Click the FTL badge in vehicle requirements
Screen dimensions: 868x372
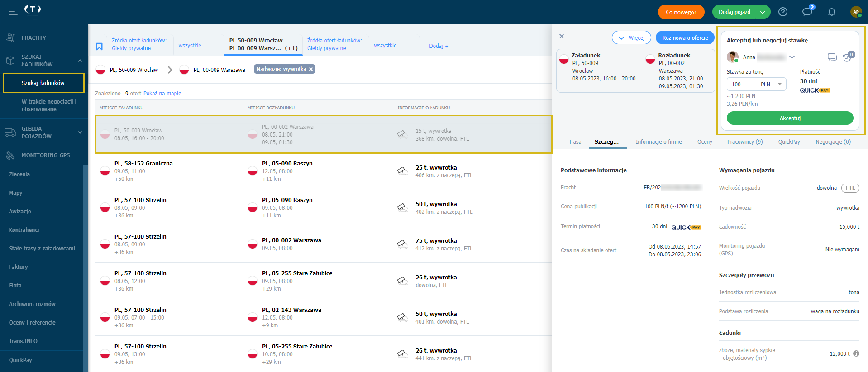[x=850, y=188]
